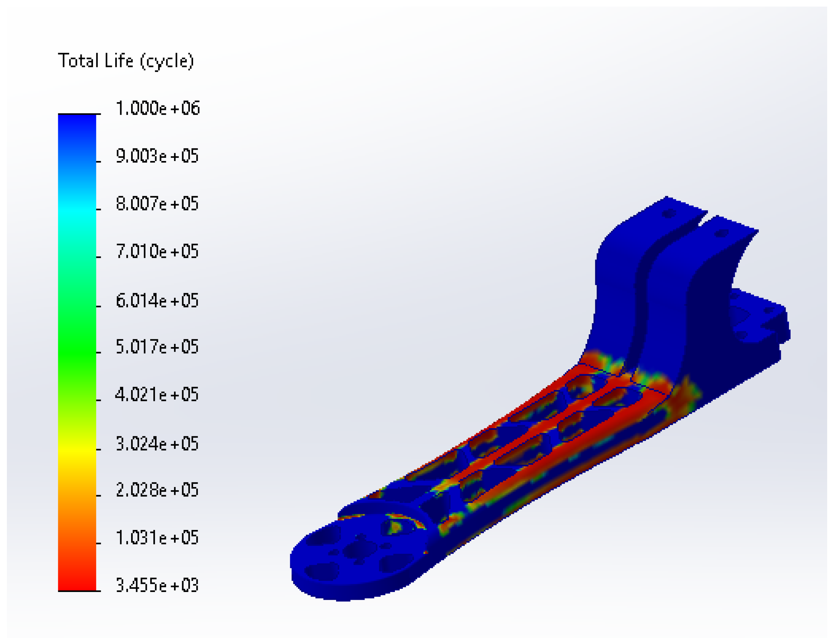Click the 6.014e+05 legend label
This screenshot has width=840, height=638.
point(157,301)
